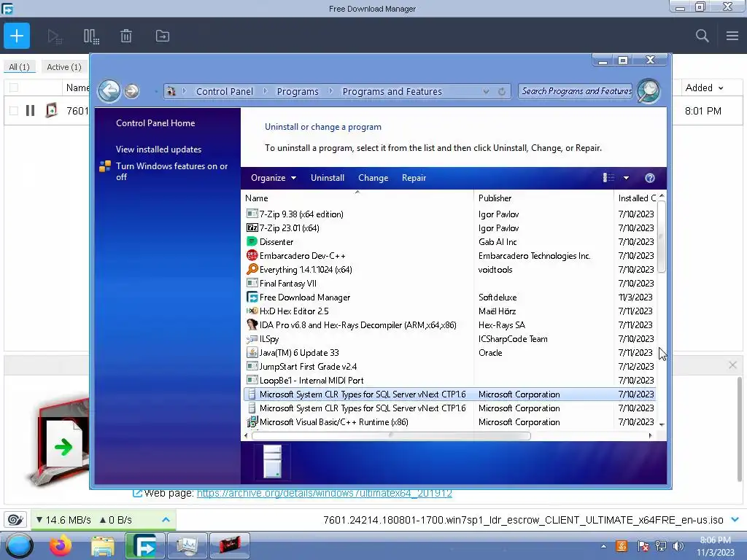The height and width of the screenshot is (560, 747).
Task: Open Programs and Features help icon
Action: click(650, 178)
